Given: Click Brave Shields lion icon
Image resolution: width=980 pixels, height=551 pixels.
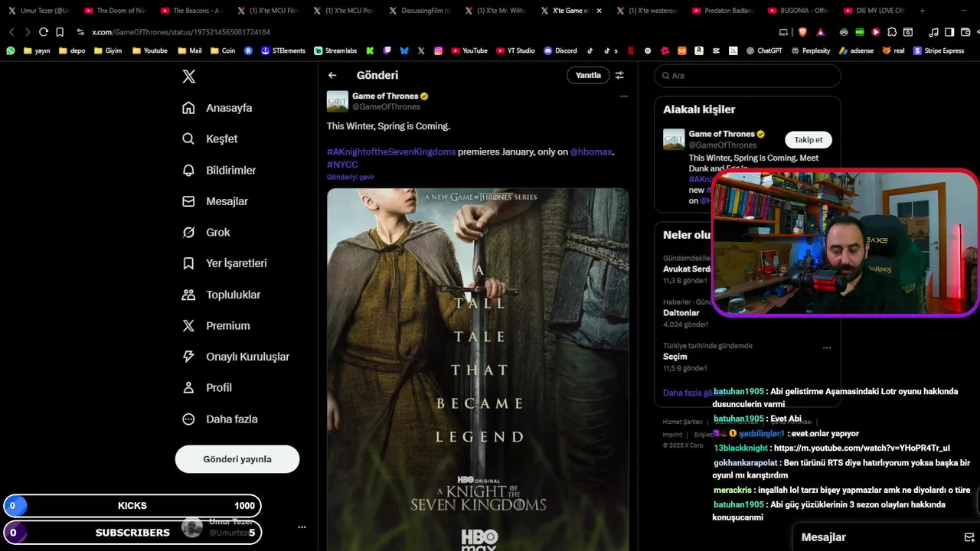Looking at the screenshot, I should 802,32.
